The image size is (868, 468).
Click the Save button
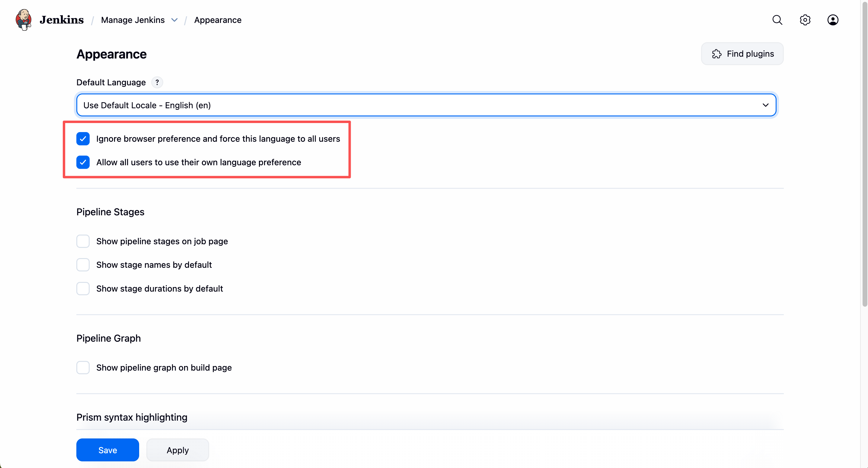point(107,450)
